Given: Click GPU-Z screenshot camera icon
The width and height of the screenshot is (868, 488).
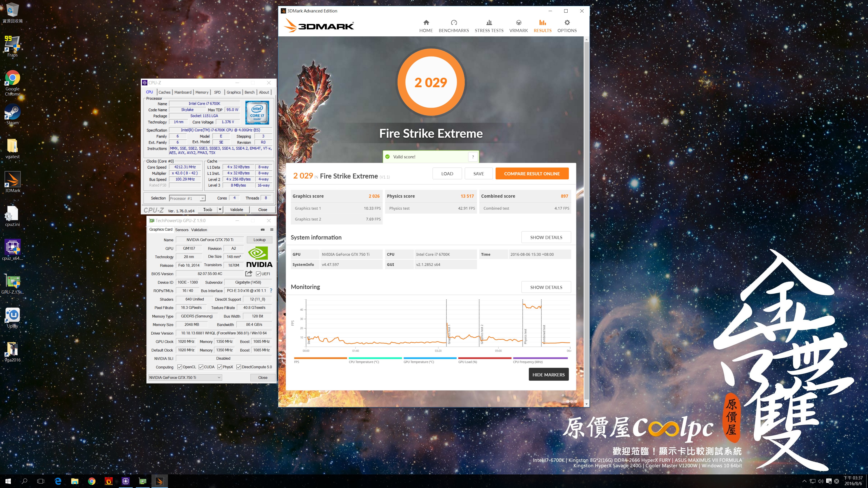Looking at the screenshot, I should pyautogui.click(x=262, y=230).
